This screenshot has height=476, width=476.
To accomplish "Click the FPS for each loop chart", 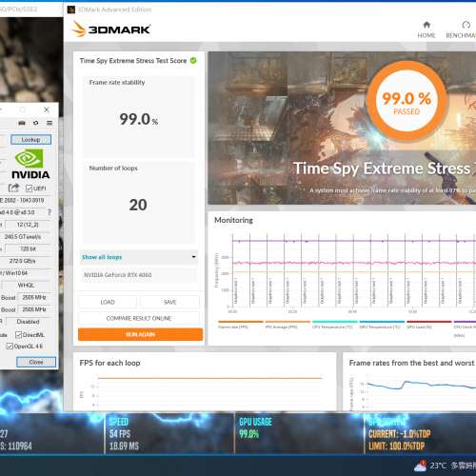I will click(x=205, y=392).
